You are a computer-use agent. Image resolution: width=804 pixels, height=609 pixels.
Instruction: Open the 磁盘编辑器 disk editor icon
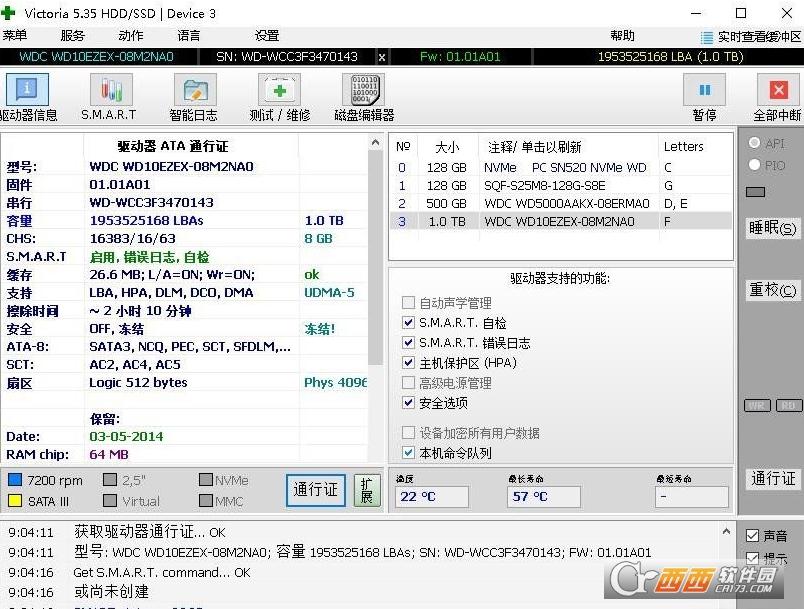click(x=364, y=89)
